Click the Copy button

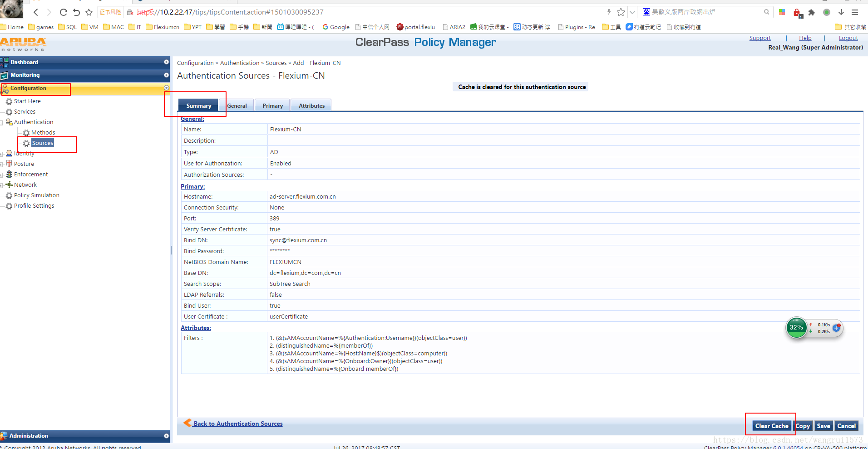pyautogui.click(x=803, y=426)
